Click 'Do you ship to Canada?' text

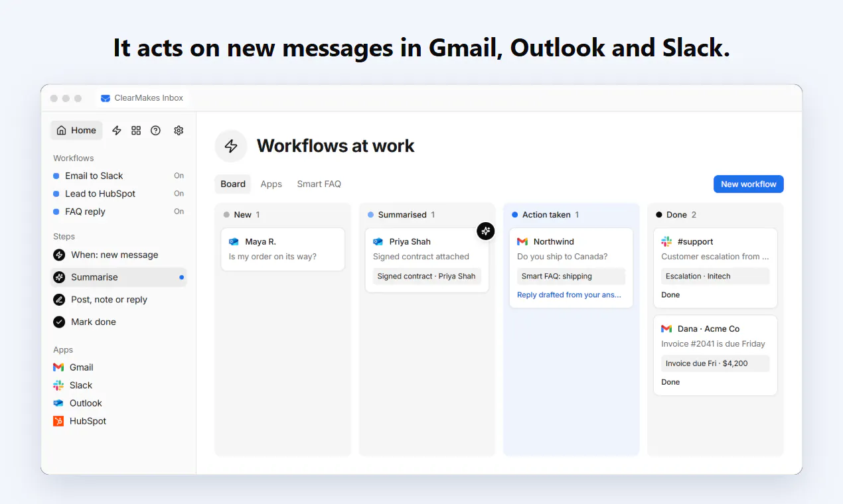562,257
